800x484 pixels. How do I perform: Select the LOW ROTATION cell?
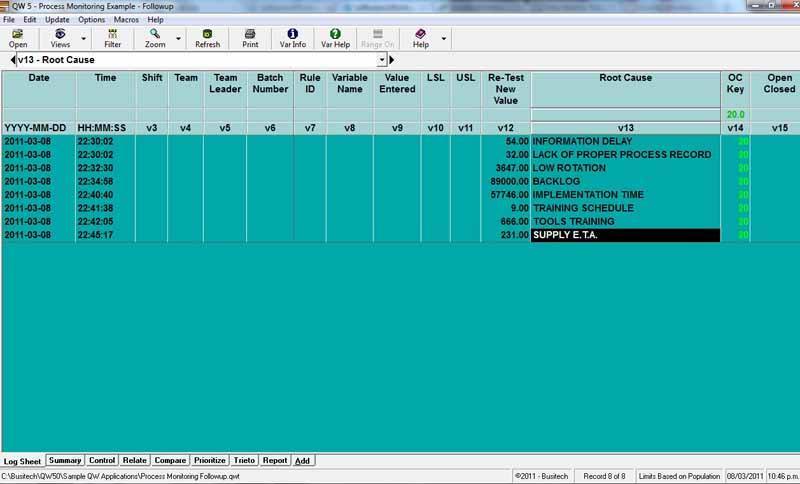pos(626,168)
